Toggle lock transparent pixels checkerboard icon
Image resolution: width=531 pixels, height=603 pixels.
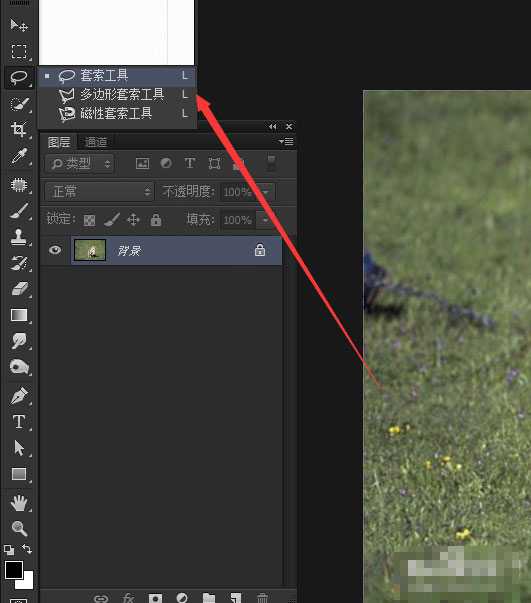[x=90, y=220]
